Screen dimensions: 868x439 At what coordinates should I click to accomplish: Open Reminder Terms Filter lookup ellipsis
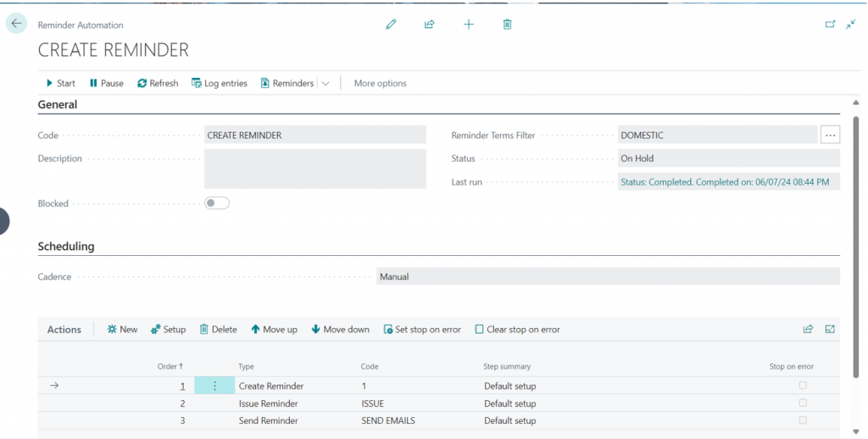pos(830,135)
